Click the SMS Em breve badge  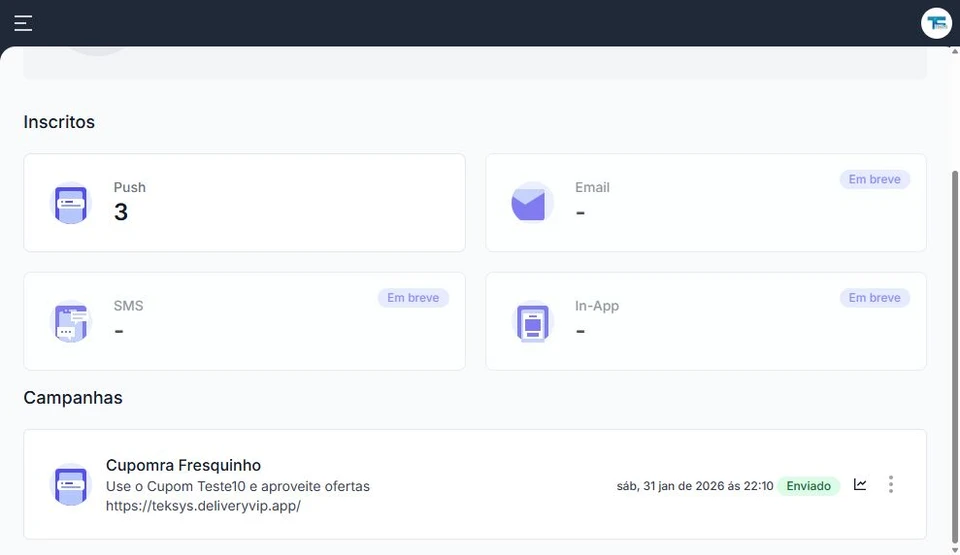pos(413,298)
